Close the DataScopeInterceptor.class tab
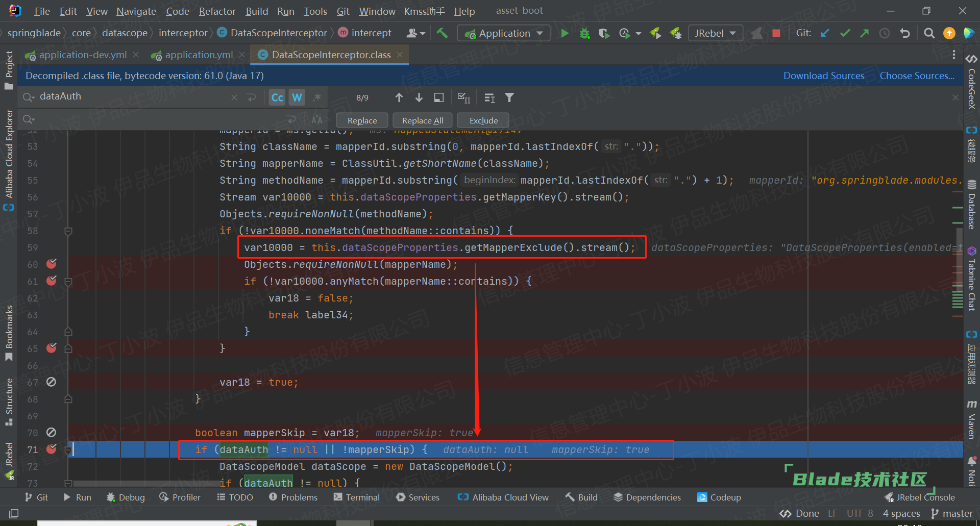Viewport: 980px width, 526px height. 400,55
